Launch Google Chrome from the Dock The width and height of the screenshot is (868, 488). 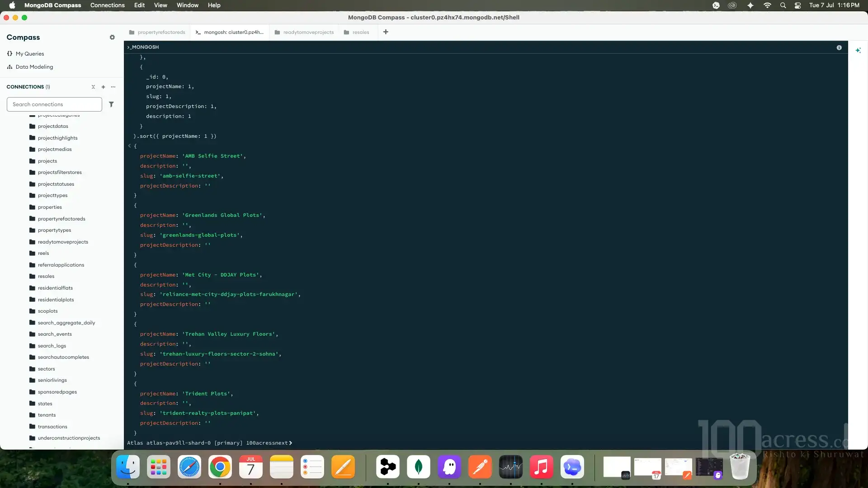(220, 467)
